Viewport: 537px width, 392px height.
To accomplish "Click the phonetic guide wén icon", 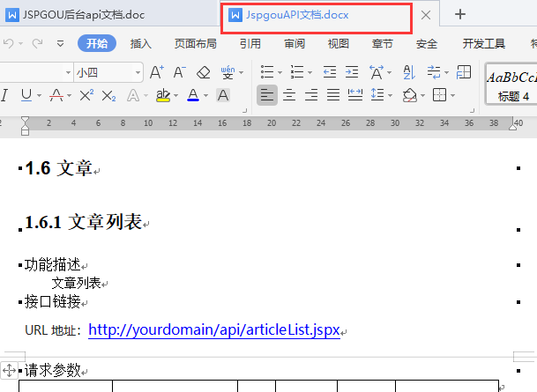I will pyautogui.click(x=227, y=72).
